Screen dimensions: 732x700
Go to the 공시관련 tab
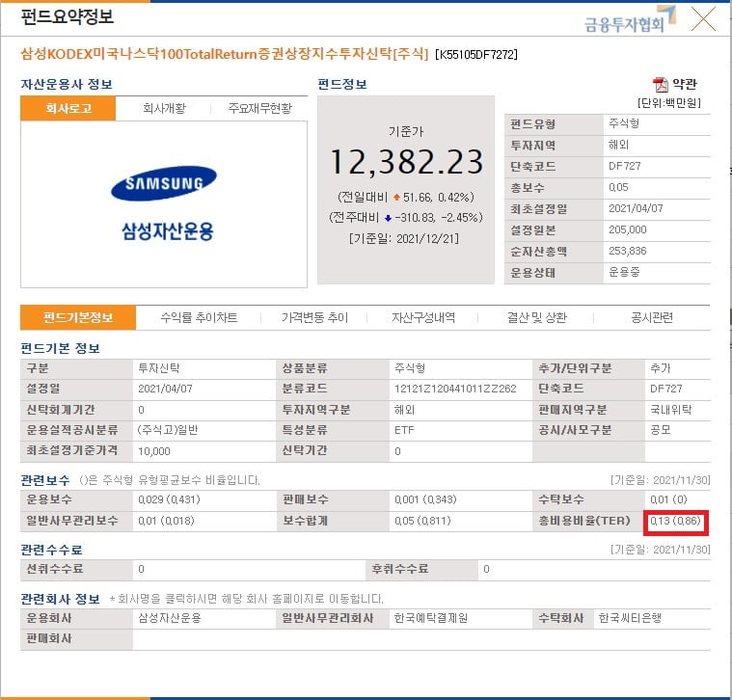coord(652,318)
